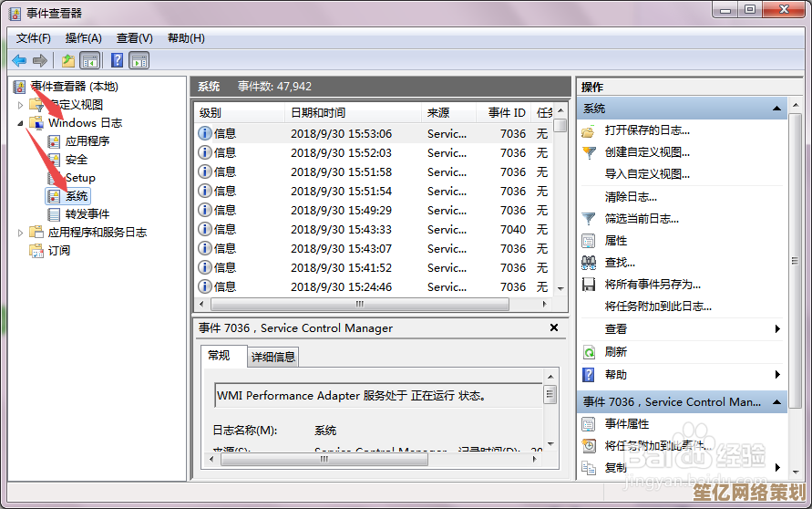The height and width of the screenshot is (509, 812).
Task: Toggle the show/hide action pane icon
Action: point(139,60)
